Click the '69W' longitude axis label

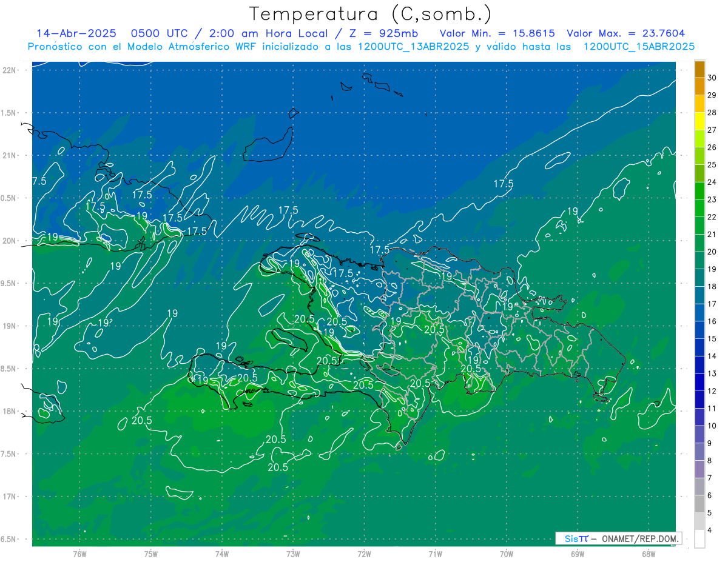click(x=578, y=554)
